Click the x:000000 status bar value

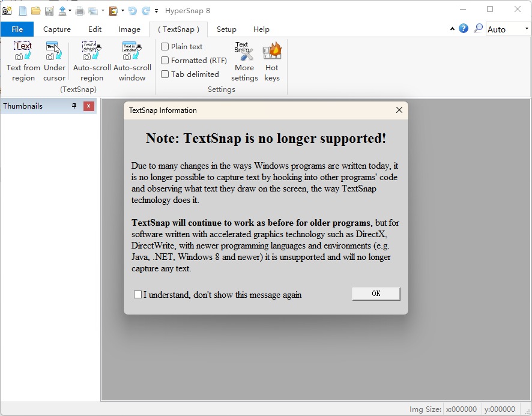(x=461, y=409)
